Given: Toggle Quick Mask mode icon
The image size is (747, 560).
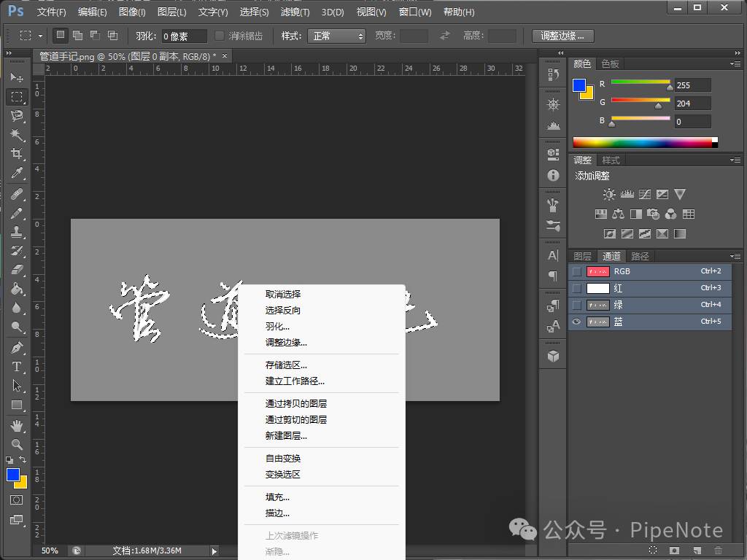Looking at the screenshot, I should (x=16, y=499).
